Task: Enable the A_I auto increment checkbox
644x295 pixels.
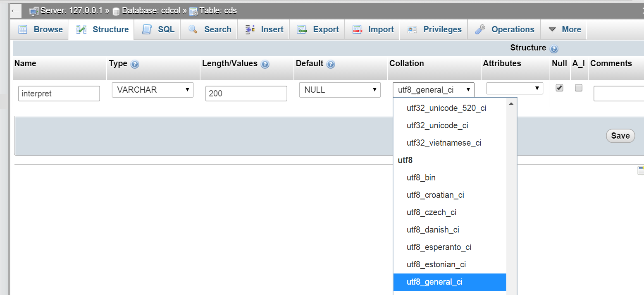Action: [579, 88]
